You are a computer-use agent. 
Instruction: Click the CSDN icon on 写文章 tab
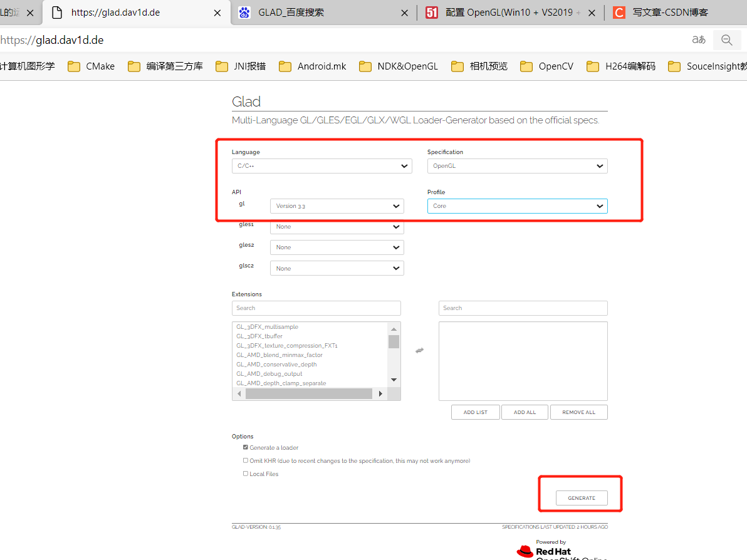pyautogui.click(x=619, y=13)
